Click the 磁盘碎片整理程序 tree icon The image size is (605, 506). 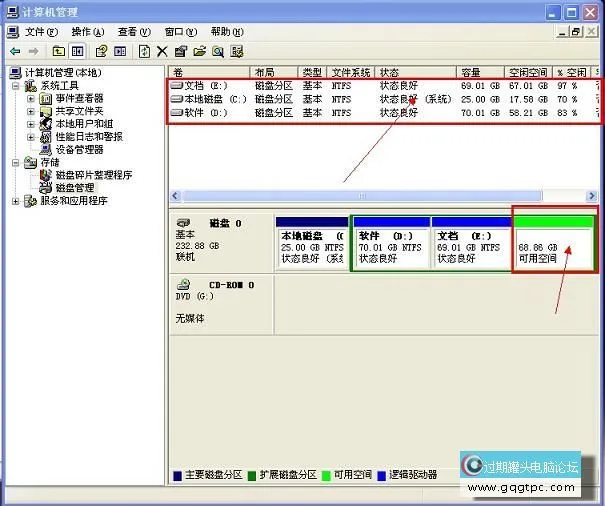click(x=46, y=175)
